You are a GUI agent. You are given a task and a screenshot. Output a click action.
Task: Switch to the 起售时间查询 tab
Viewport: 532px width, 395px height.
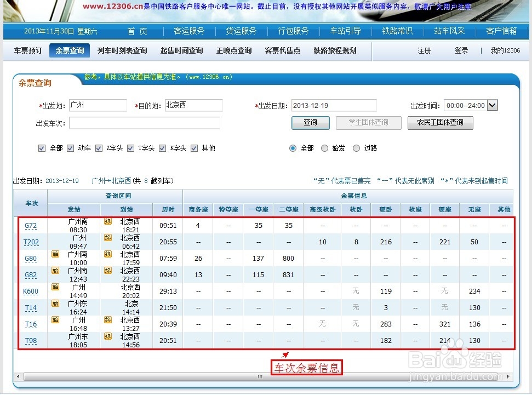coord(182,50)
